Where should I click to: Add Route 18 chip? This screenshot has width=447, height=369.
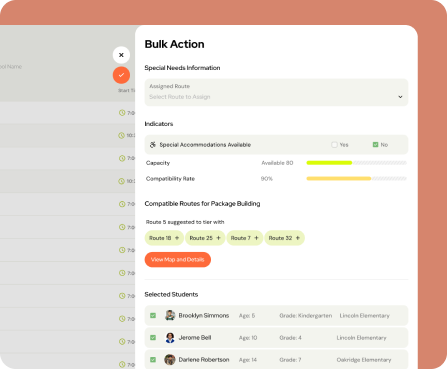[164, 238]
